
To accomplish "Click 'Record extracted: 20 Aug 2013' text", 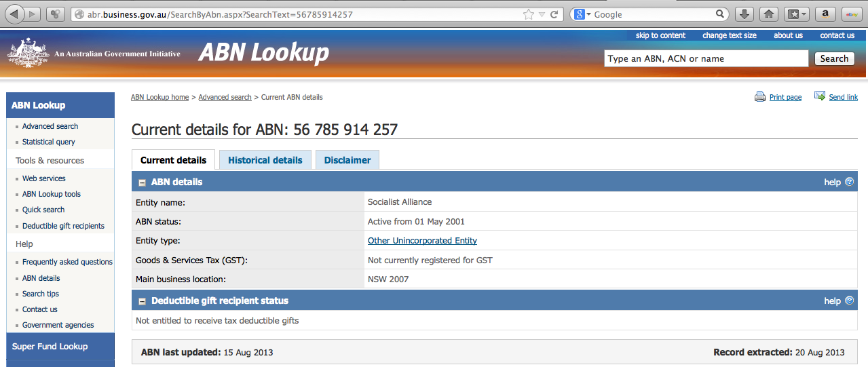I will [779, 353].
